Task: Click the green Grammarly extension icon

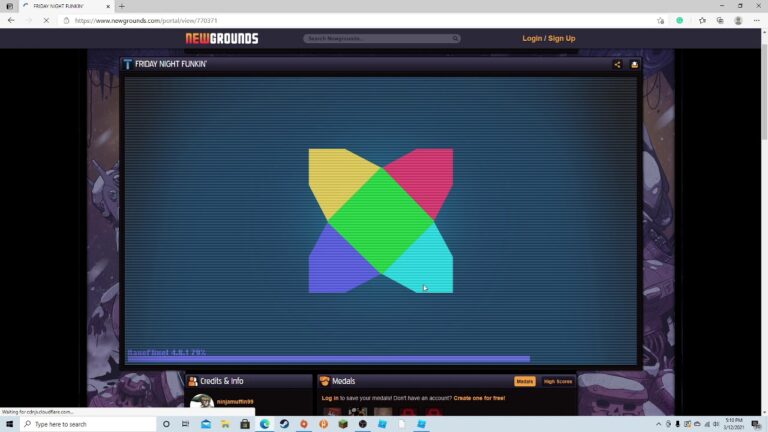Action: click(680, 20)
